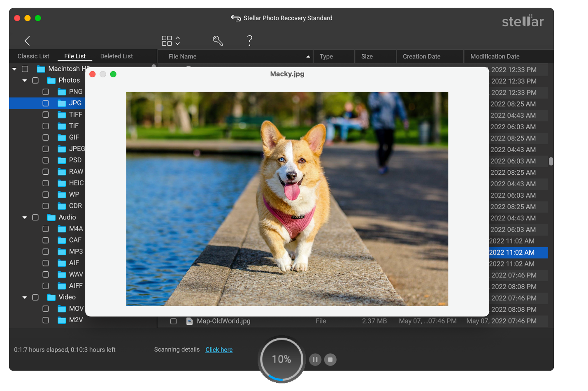Collapse the Photos folder tree
The height and width of the screenshot is (391, 588).
pos(25,81)
